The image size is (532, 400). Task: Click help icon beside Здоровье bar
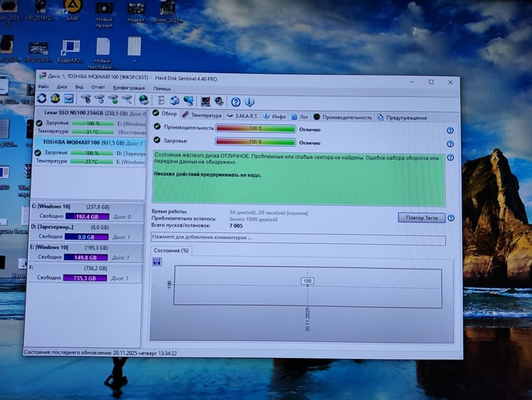450,144
